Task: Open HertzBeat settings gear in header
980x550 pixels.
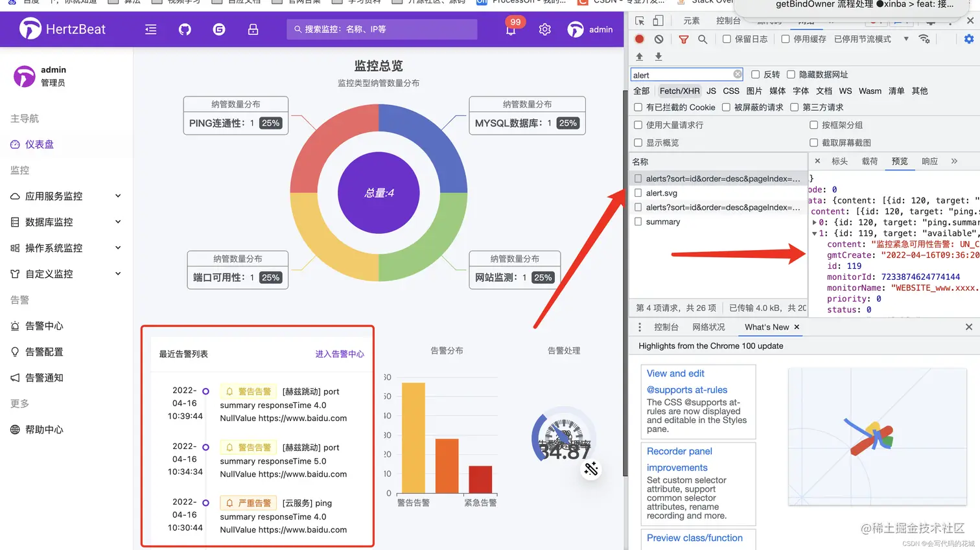Action: [545, 29]
